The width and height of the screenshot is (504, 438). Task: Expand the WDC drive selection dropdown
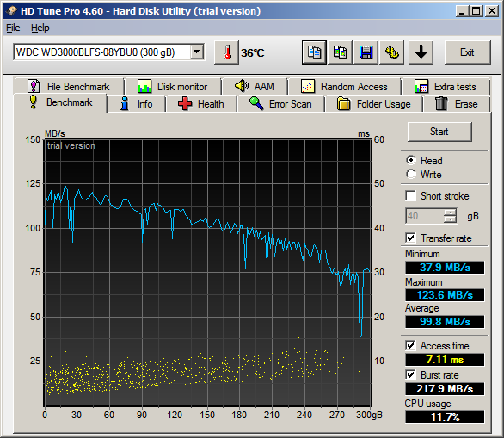tap(196, 52)
